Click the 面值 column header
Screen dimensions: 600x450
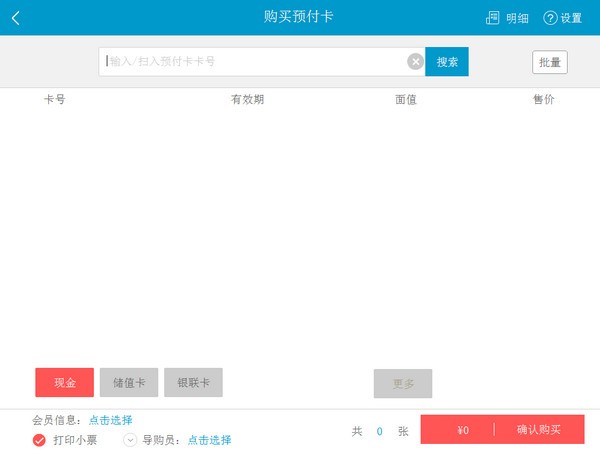tap(406, 100)
